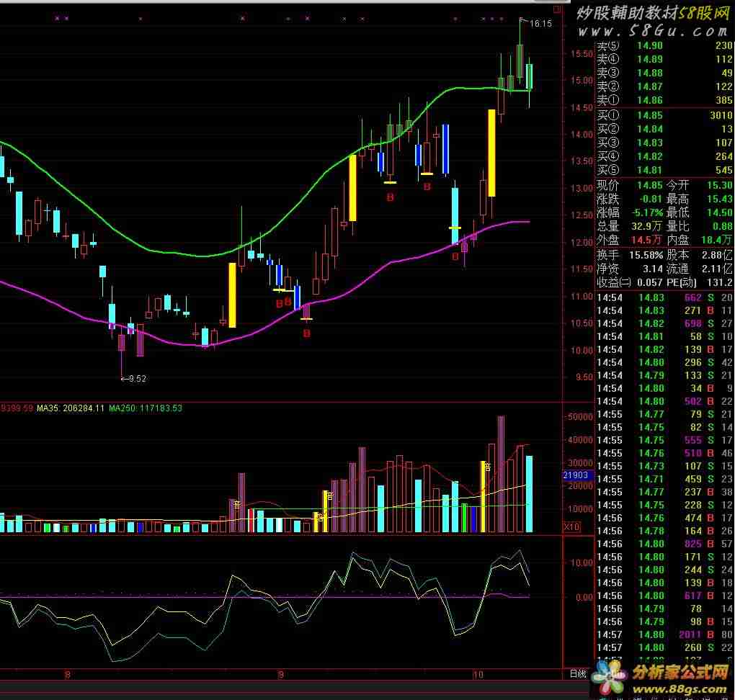
Task: Click the 15.50 price axis label
Action: 582,54
